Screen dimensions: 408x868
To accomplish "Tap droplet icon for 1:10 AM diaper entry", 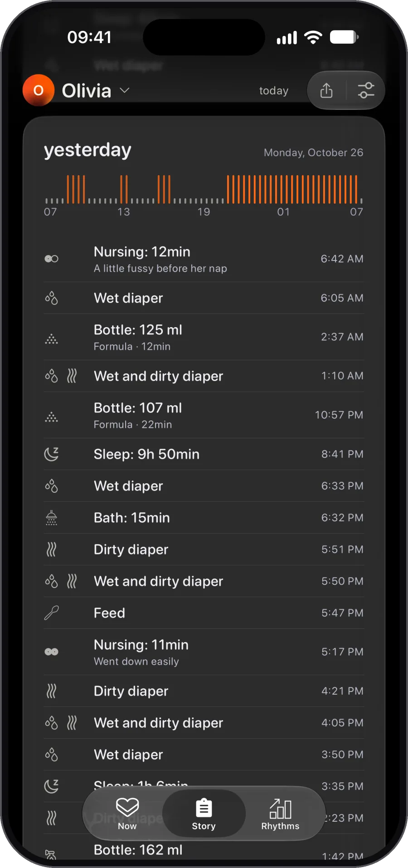I will coord(51,376).
